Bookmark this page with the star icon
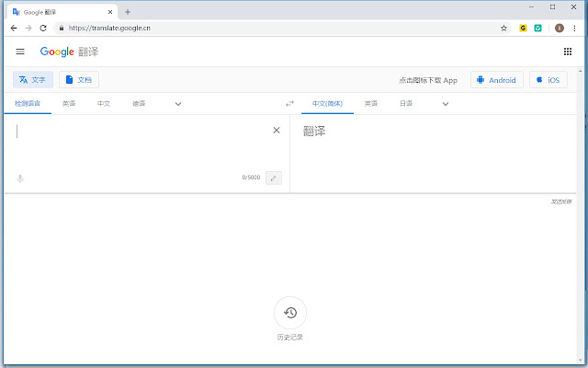Screen dimensions: 588x368 coord(503,28)
